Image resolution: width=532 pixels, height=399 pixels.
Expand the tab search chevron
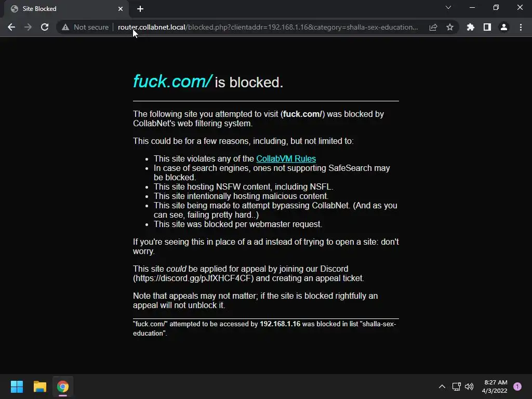448,7
